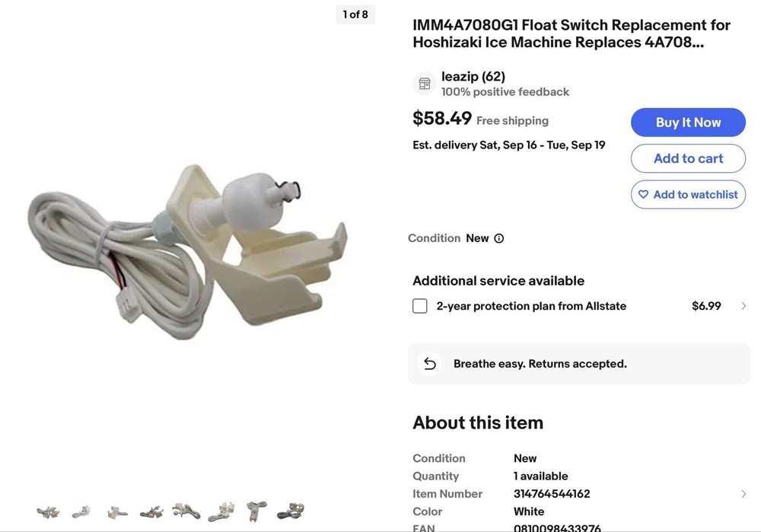Click the heart icon on watchlist button
The height and width of the screenshot is (532, 761).
[644, 195]
